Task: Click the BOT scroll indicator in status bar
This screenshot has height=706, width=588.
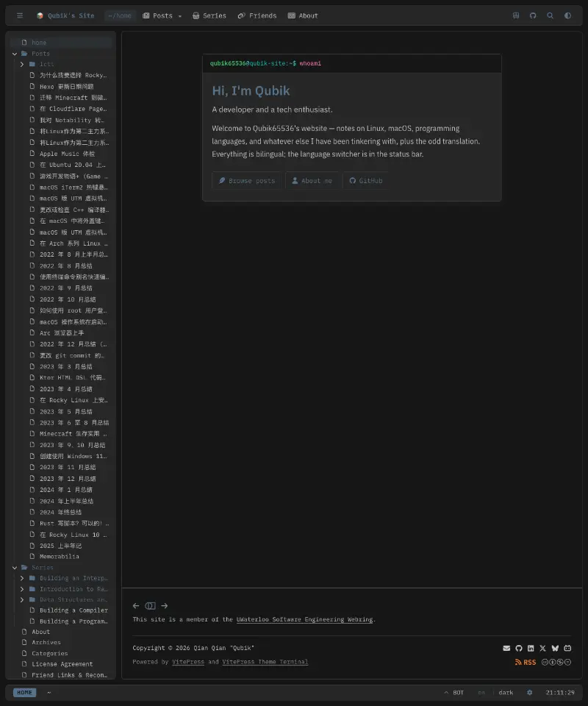Action: [453, 693]
